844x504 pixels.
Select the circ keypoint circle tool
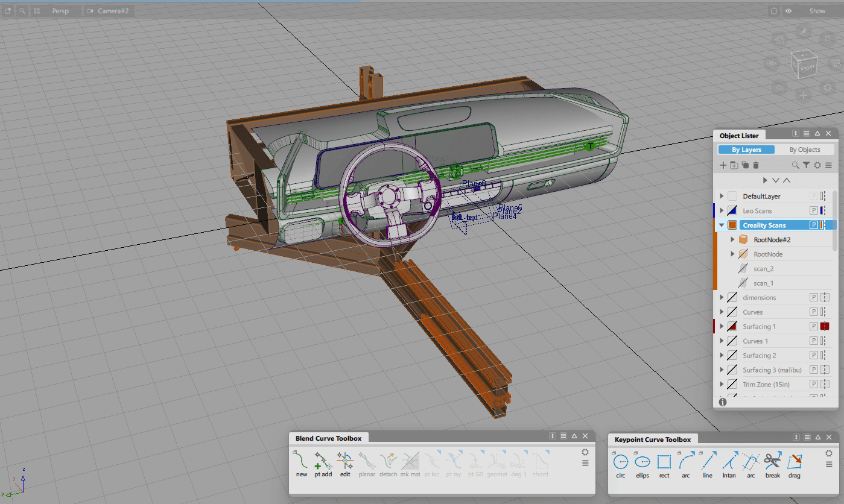point(621,464)
